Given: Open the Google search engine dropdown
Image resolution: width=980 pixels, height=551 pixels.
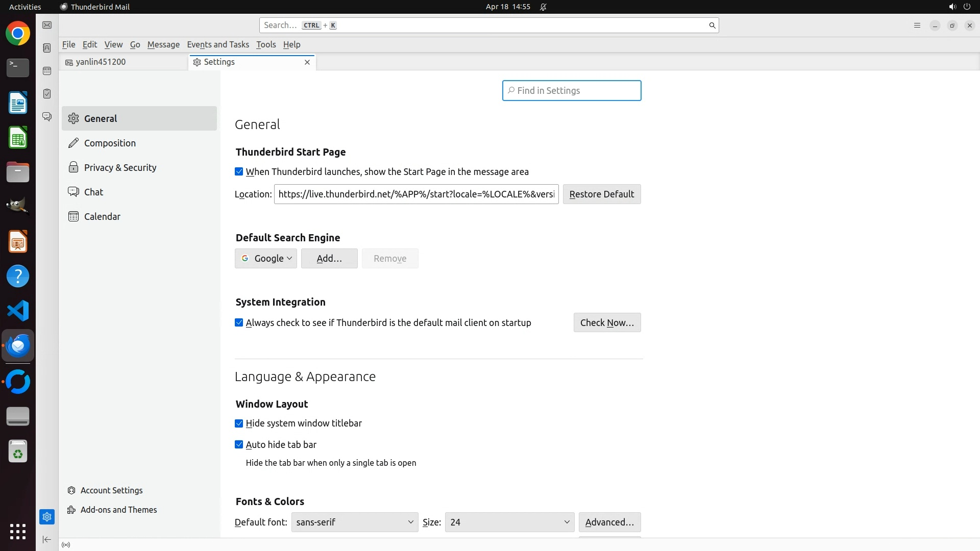Looking at the screenshot, I should [266, 259].
